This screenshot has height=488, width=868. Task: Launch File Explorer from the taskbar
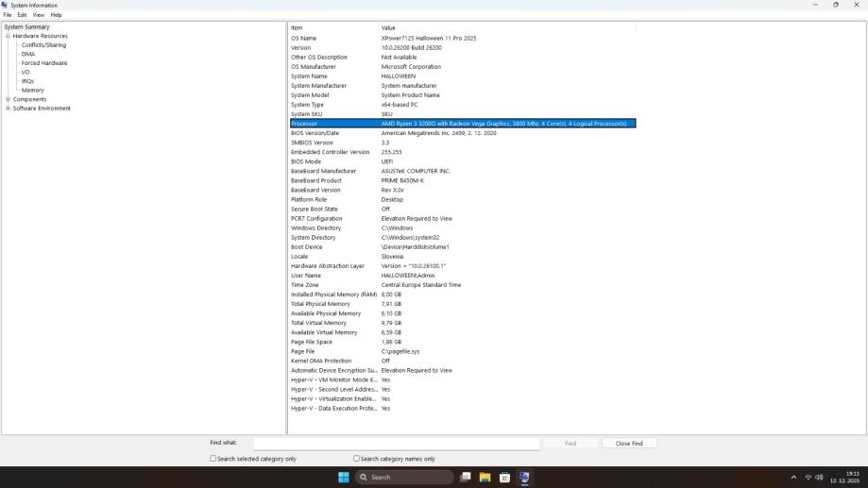(485, 478)
